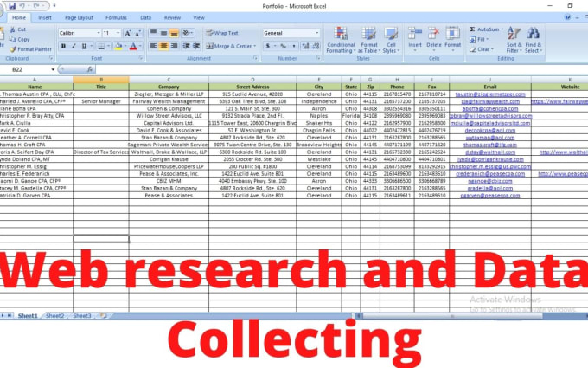
Task: Open the Font dialog launcher
Action: tap(141, 58)
